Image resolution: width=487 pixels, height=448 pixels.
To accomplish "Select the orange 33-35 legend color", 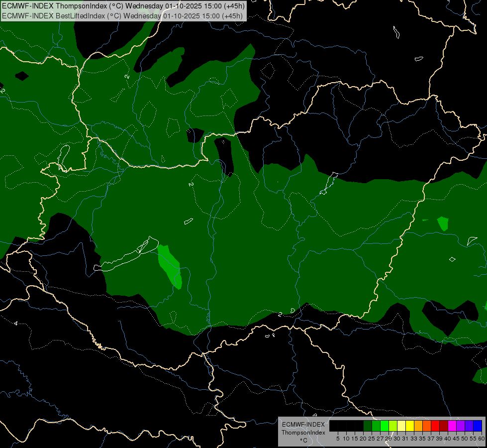I will [x=418, y=426].
